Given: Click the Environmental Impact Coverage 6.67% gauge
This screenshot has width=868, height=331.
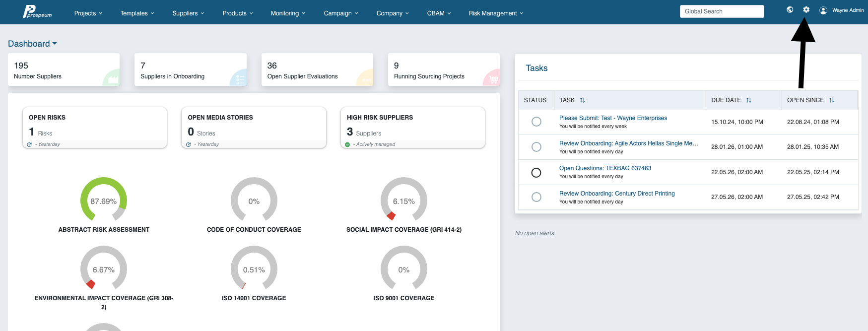Looking at the screenshot, I should click(104, 268).
